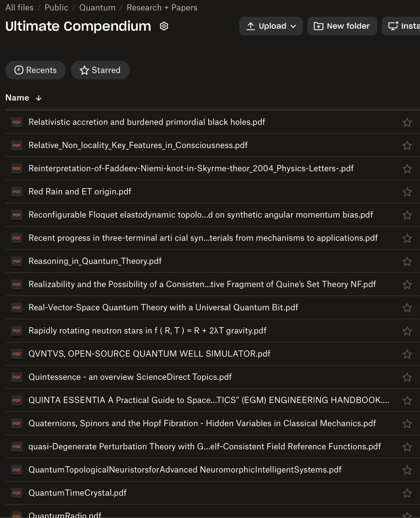Go to All files breadcrumb

pos(19,7)
